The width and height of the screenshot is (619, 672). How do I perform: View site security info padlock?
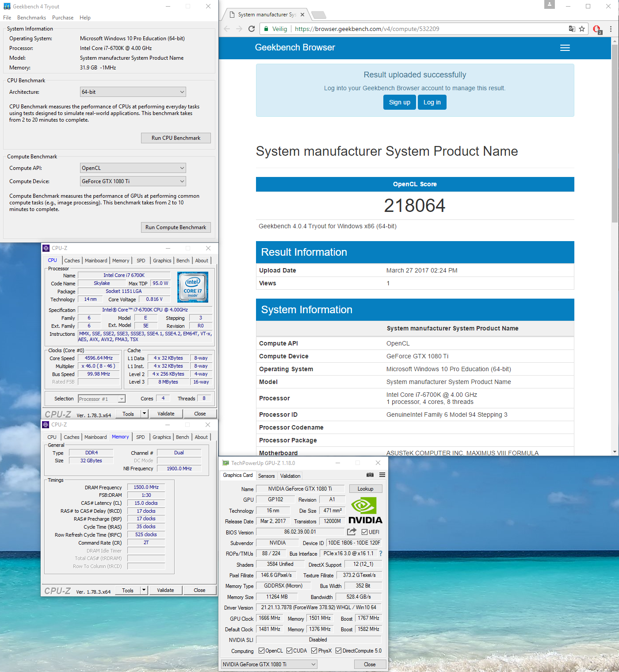click(266, 29)
